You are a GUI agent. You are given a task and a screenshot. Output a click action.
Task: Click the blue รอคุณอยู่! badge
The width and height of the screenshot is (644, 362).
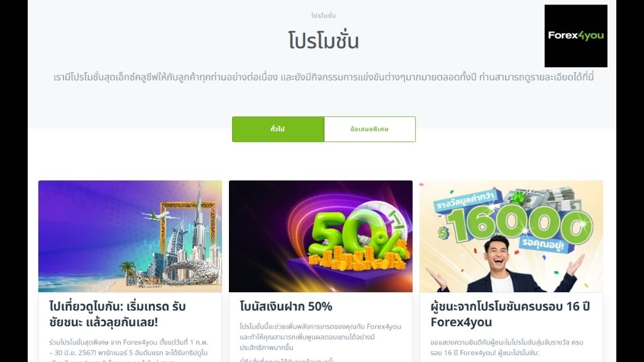(543, 244)
